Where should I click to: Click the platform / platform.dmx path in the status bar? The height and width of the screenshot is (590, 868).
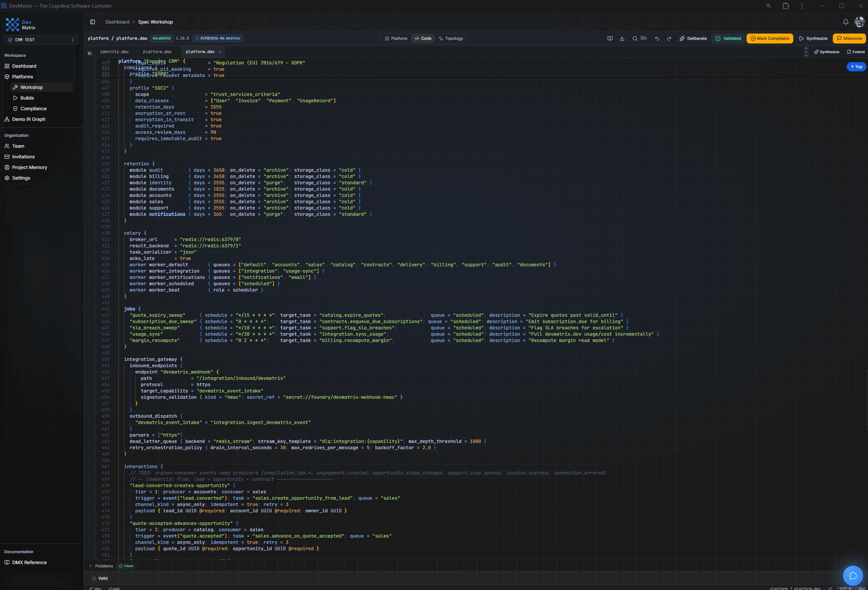(795, 588)
